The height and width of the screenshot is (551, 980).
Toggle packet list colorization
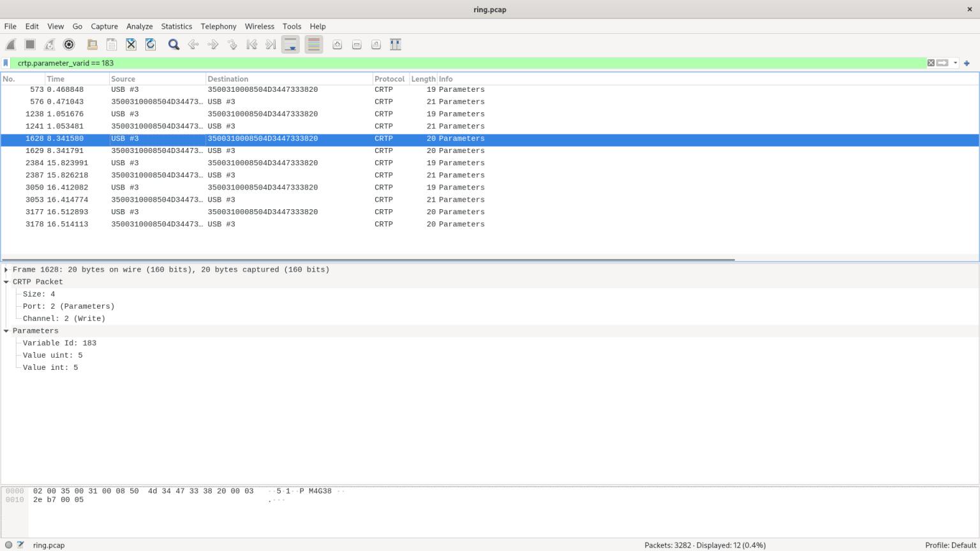coord(313,45)
